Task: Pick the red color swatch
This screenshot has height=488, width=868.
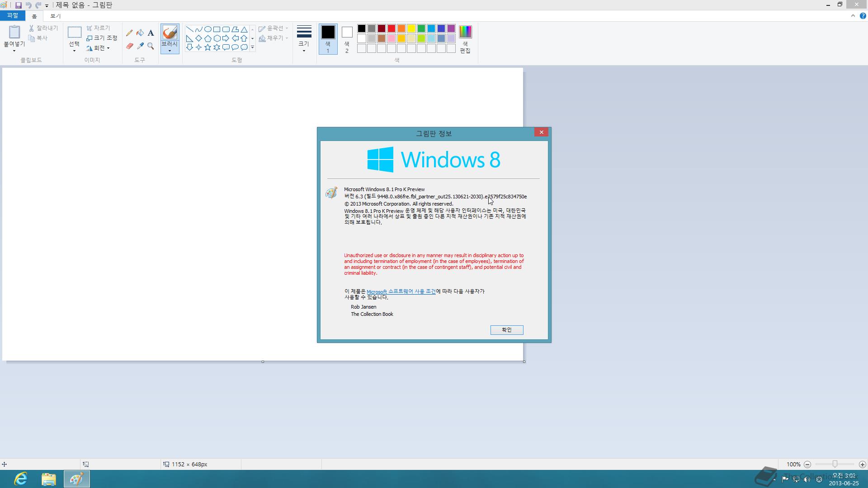Action: pyautogui.click(x=392, y=28)
